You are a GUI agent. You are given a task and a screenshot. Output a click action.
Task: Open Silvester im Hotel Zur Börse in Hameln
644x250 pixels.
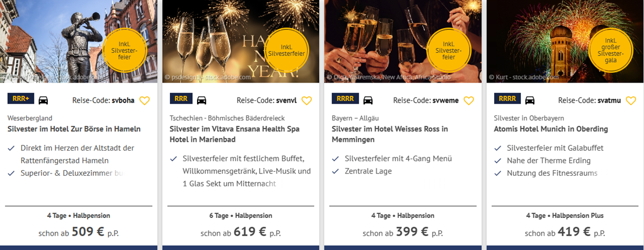[74, 129]
